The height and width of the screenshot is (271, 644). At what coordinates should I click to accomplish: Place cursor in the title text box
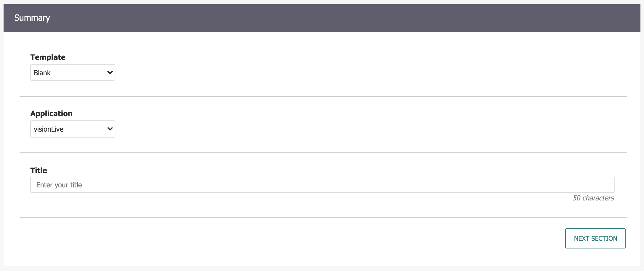[322, 185]
